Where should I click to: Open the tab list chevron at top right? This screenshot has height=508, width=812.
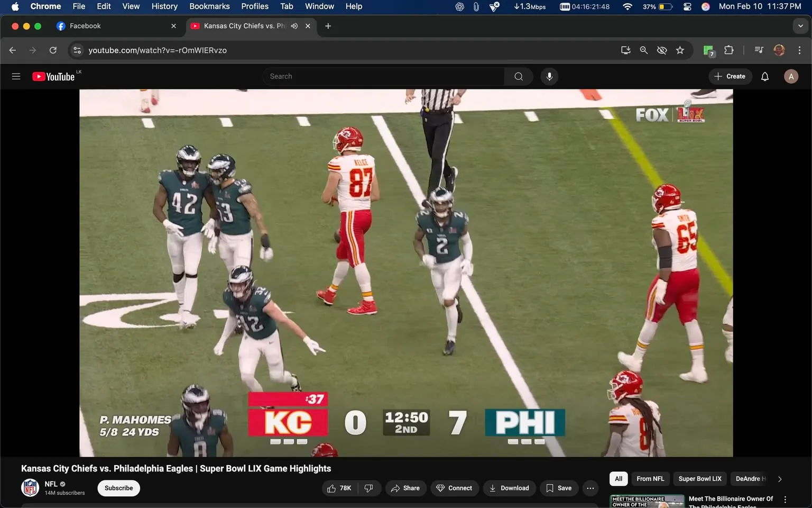pos(799,25)
